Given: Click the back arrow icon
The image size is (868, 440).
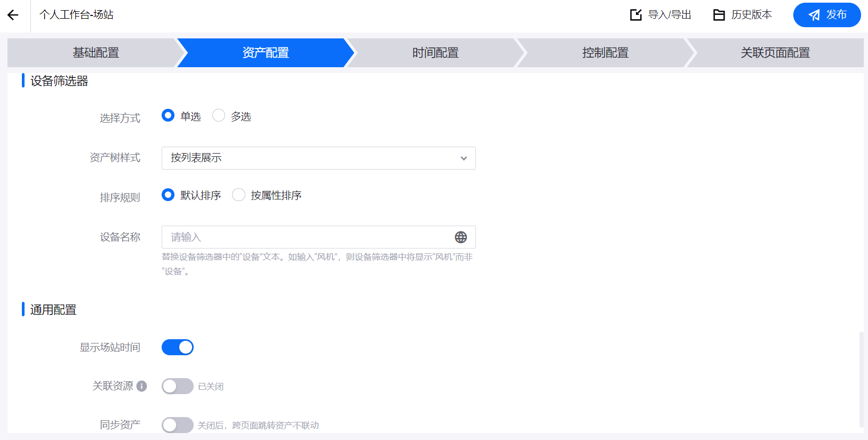Looking at the screenshot, I should coord(13,15).
